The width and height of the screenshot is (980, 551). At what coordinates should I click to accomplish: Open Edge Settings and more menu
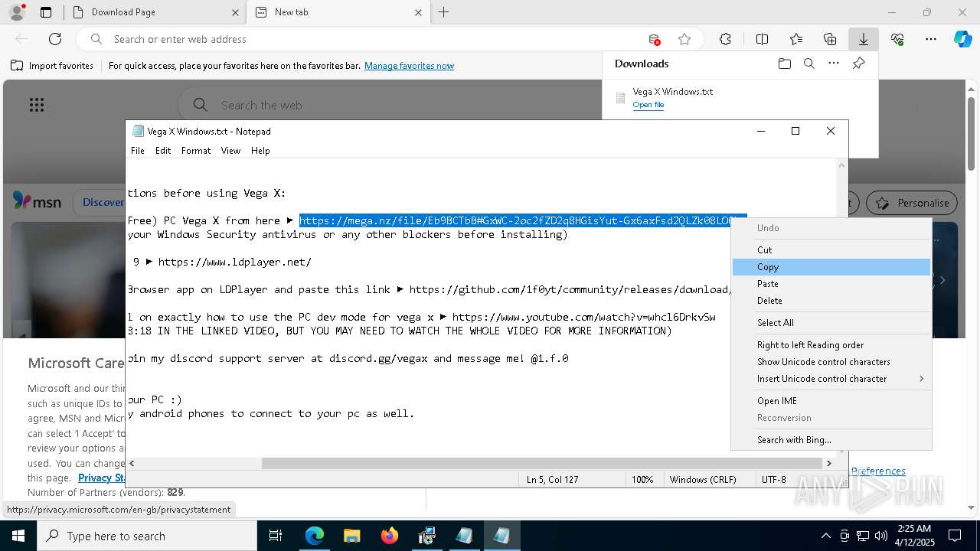click(931, 39)
